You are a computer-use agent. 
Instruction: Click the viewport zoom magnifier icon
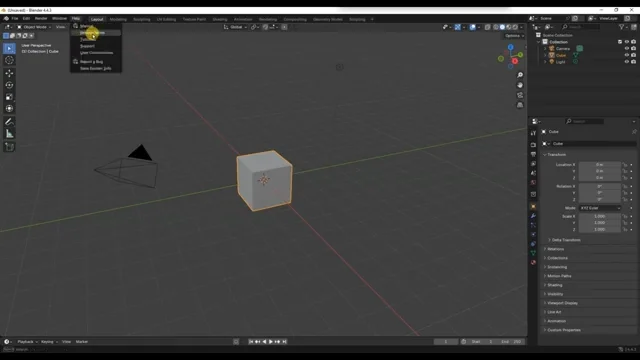pos(520,75)
